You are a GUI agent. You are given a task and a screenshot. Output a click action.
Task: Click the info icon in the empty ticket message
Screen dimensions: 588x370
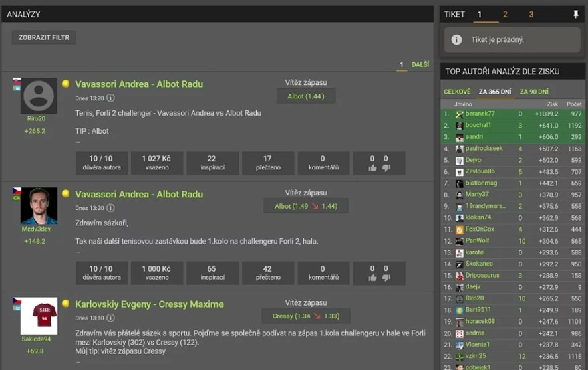point(456,40)
